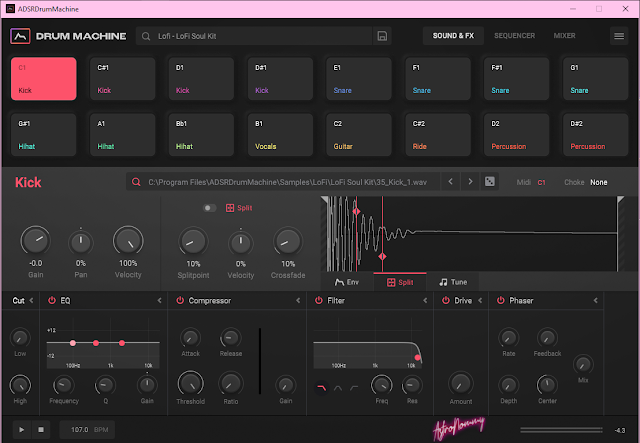Open the Choke None dropdown
Image resolution: width=640 pixels, height=443 pixels.
[x=599, y=182]
